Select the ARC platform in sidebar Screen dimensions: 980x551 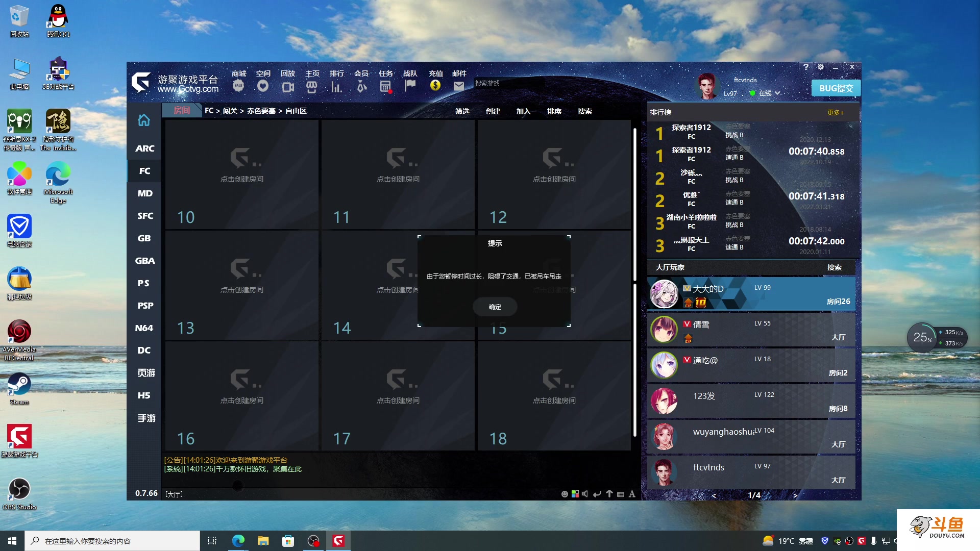tap(144, 148)
